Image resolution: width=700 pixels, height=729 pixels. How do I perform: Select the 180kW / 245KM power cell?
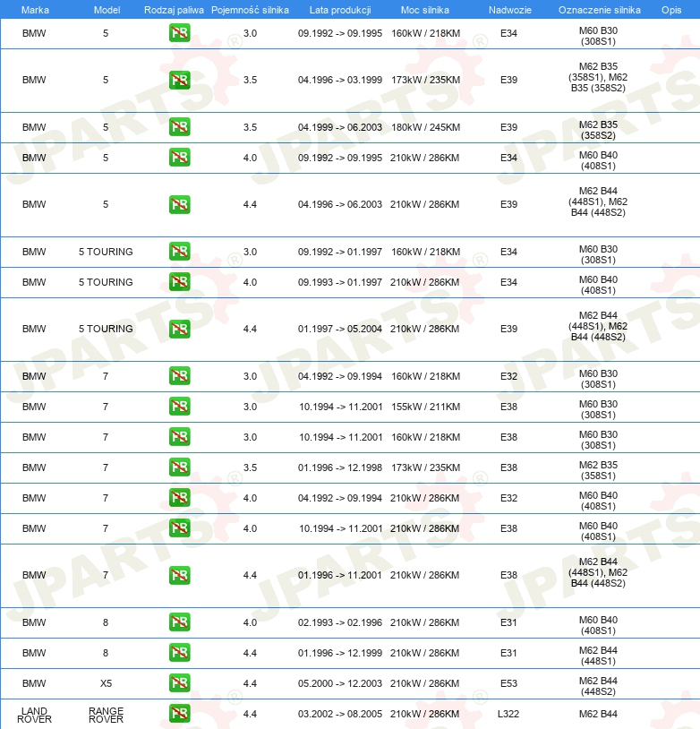(425, 127)
